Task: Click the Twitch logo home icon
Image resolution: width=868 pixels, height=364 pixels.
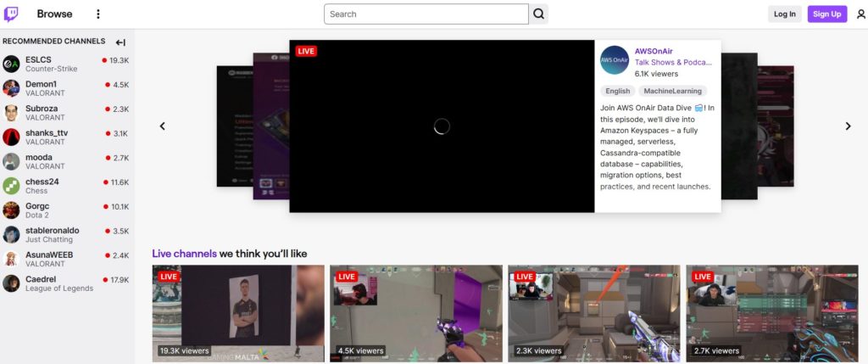Action: click(x=12, y=14)
